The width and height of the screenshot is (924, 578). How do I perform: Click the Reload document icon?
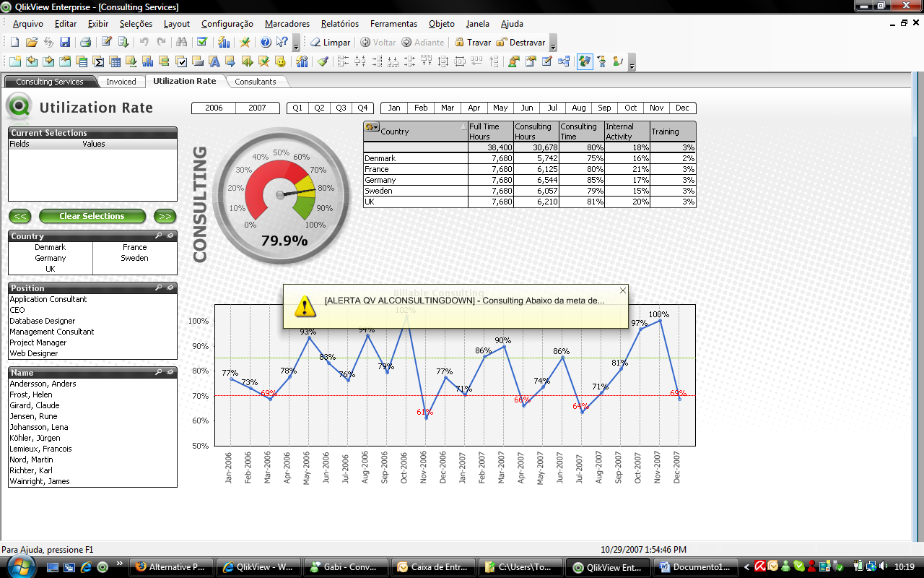123,43
